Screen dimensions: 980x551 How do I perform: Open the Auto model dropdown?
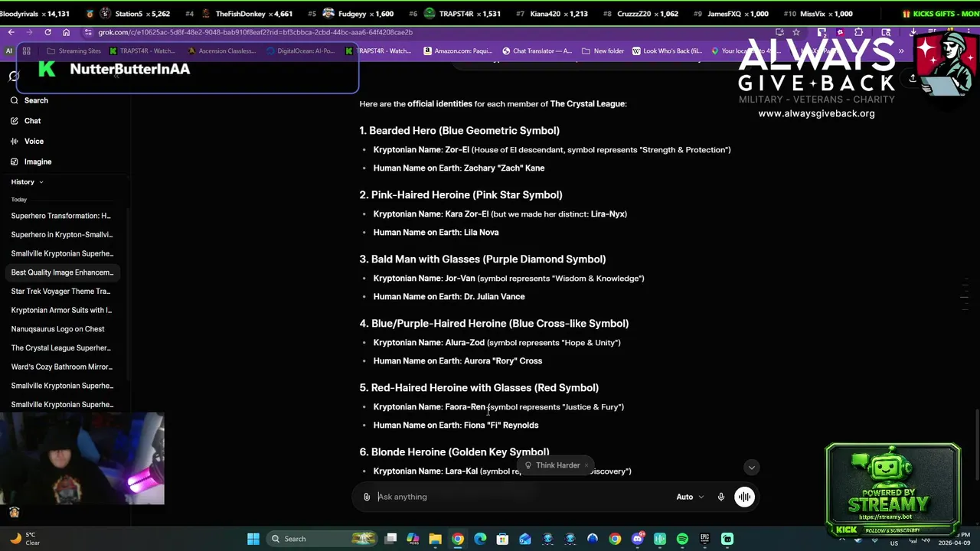(x=690, y=497)
